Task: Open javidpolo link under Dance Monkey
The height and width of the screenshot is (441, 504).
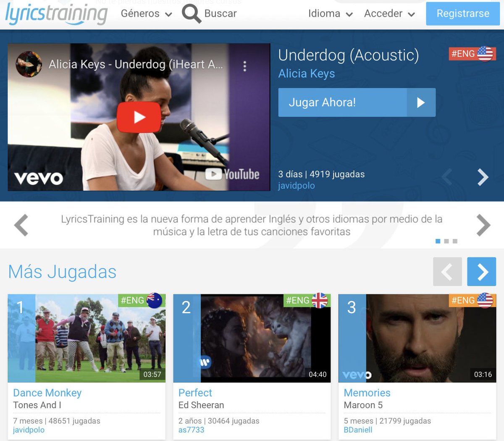Action: pyautogui.click(x=29, y=430)
